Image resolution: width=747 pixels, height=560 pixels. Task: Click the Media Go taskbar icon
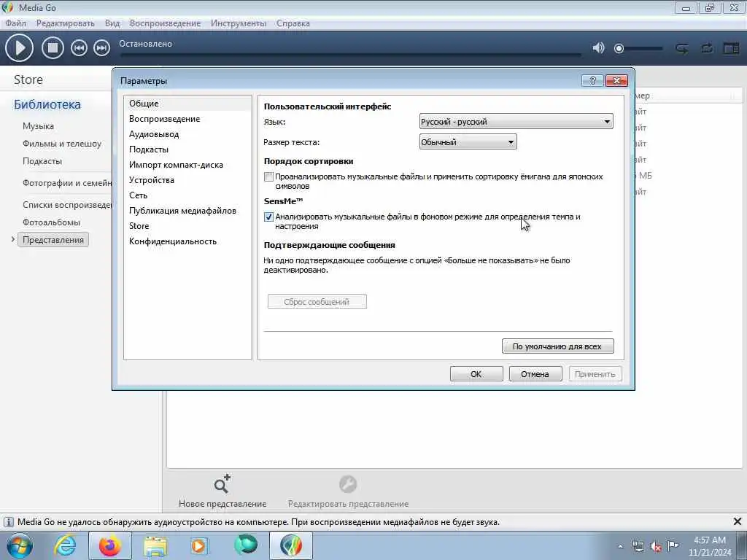[x=291, y=545]
